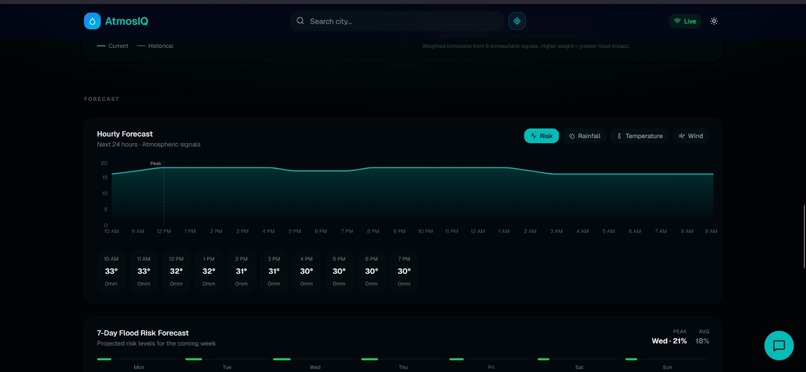The width and height of the screenshot is (806, 372).
Task: Open the chat support bubble button
Action: (779, 345)
